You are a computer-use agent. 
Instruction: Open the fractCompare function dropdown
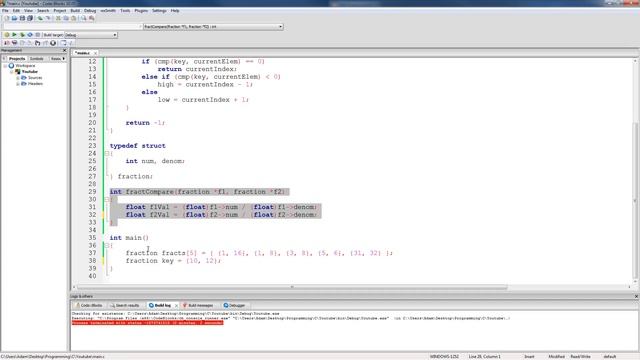point(213,27)
